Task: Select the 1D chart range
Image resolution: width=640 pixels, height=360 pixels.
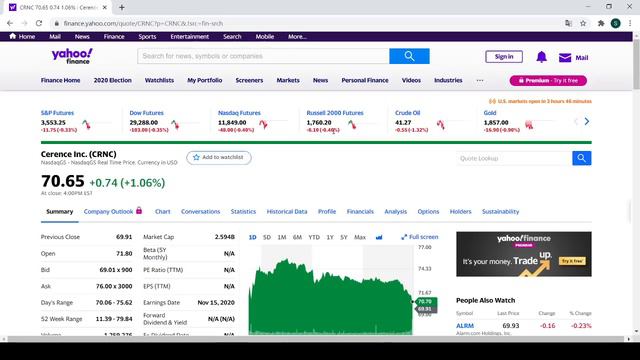Action: coord(252,237)
